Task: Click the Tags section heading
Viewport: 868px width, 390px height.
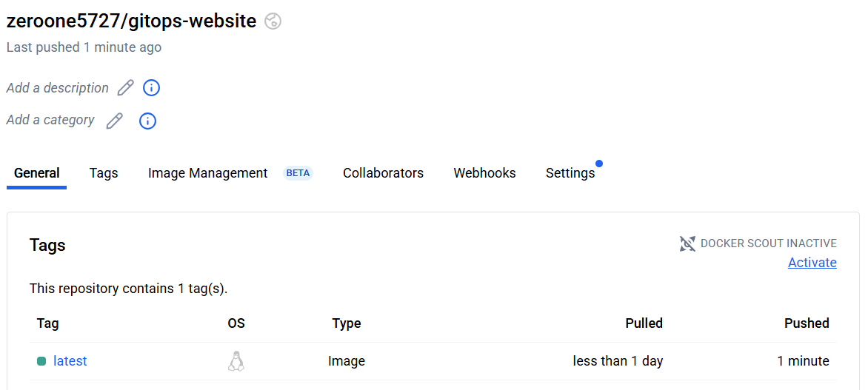Action: [47, 245]
